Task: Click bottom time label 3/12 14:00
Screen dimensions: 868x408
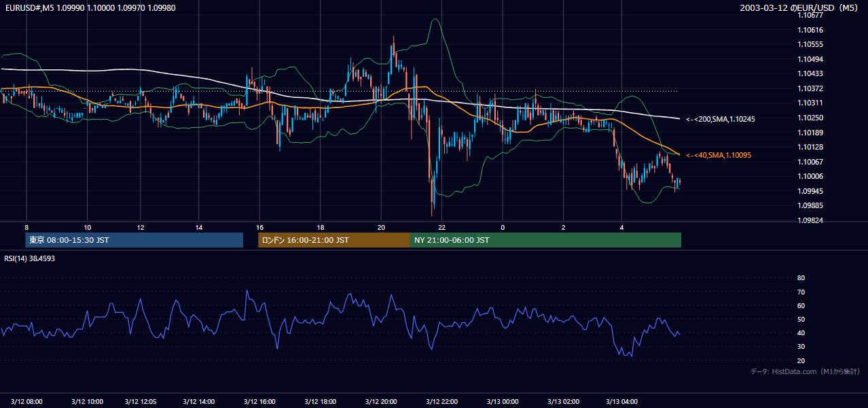Action: point(198,401)
